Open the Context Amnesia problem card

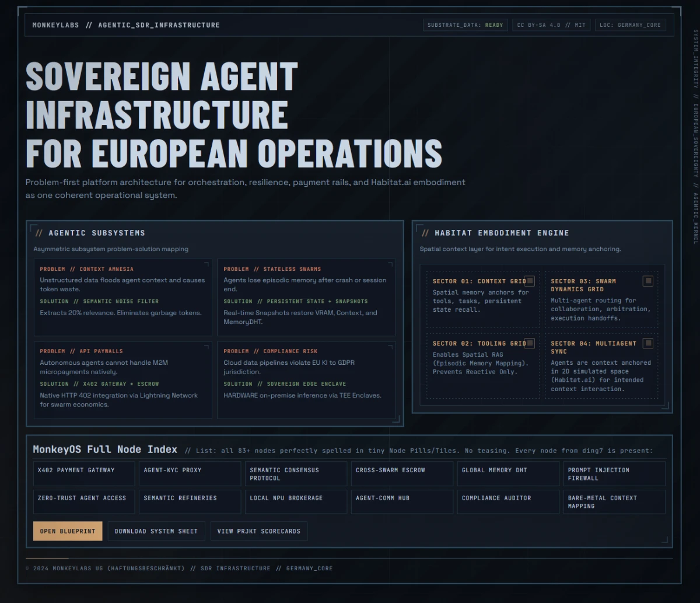(123, 298)
